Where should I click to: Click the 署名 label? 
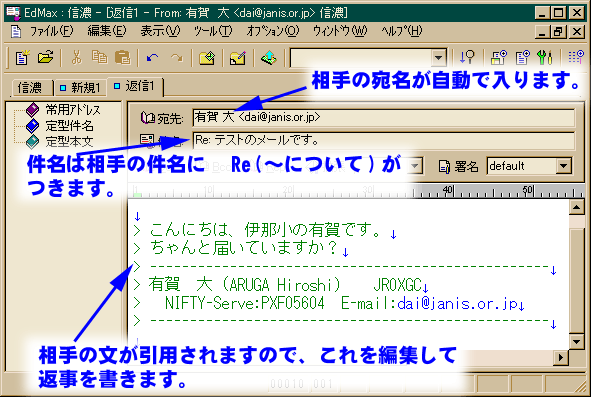(x=466, y=166)
